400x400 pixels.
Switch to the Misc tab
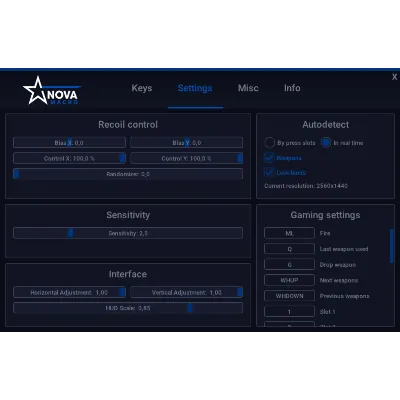[x=248, y=88]
